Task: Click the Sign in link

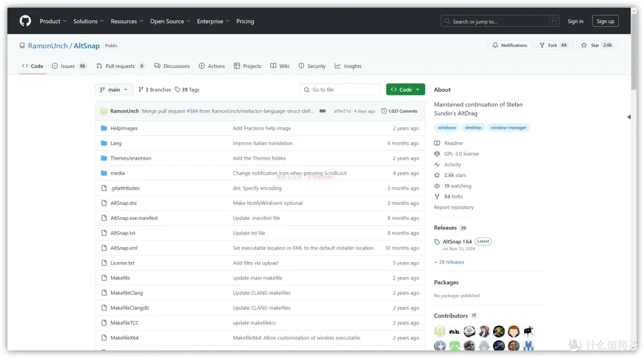Action: 575,21
